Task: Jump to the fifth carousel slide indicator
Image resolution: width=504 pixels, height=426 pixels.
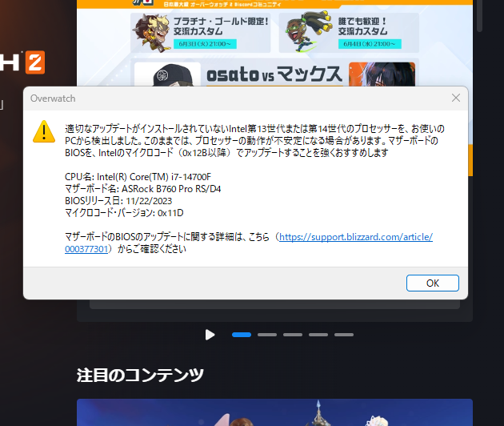Action: [x=344, y=335]
